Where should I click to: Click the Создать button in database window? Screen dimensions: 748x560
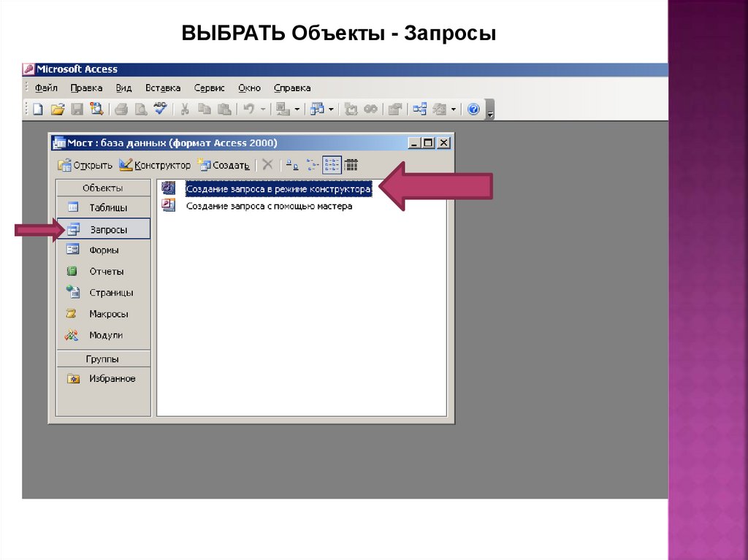(x=224, y=165)
